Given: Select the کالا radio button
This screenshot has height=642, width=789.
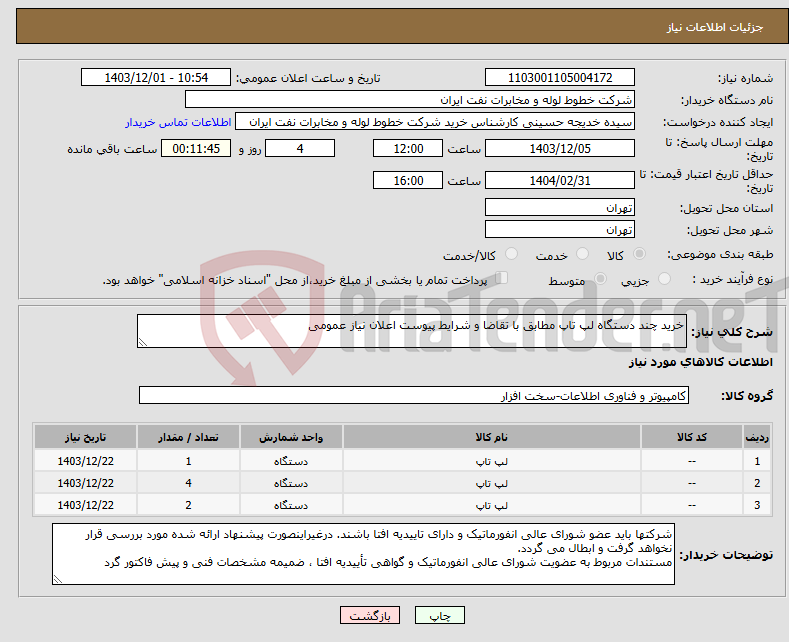Looking at the screenshot, I should click(639, 254).
